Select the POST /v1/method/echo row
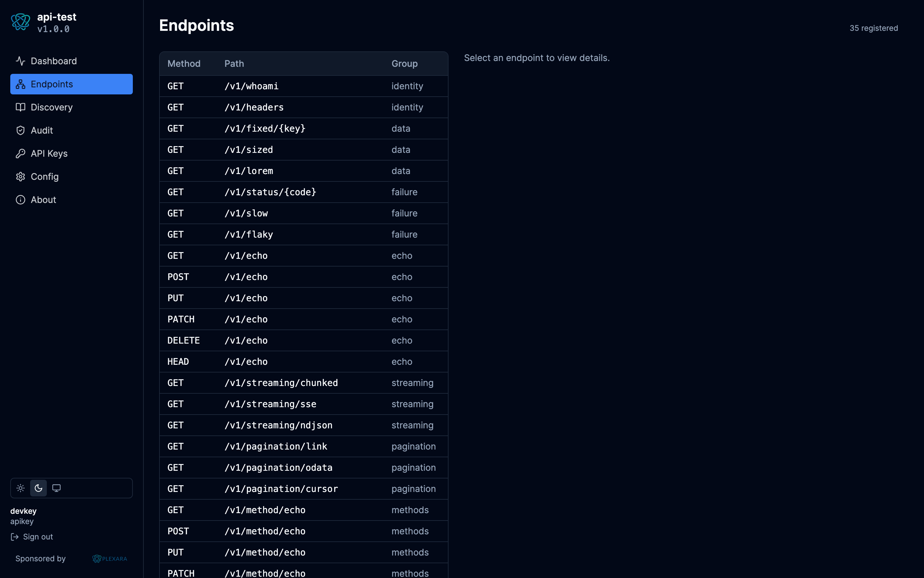Image resolution: width=924 pixels, height=578 pixels. (304, 532)
